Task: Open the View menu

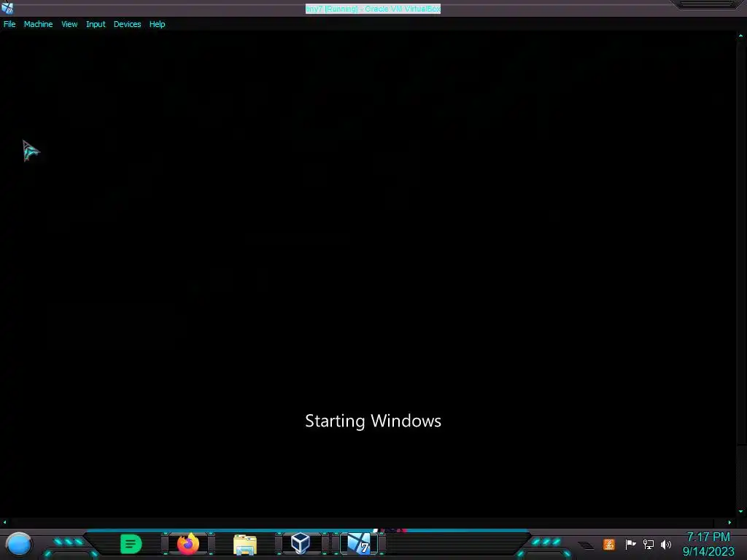Action: pos(69,24)
